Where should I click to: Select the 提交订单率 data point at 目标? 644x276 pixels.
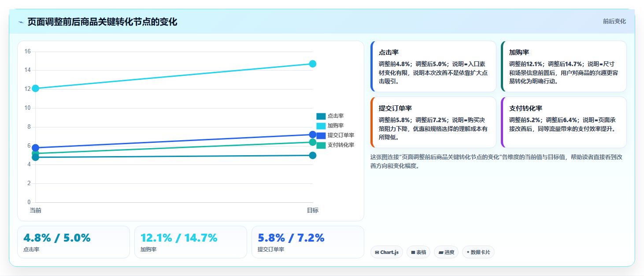[x=313, y=134]
